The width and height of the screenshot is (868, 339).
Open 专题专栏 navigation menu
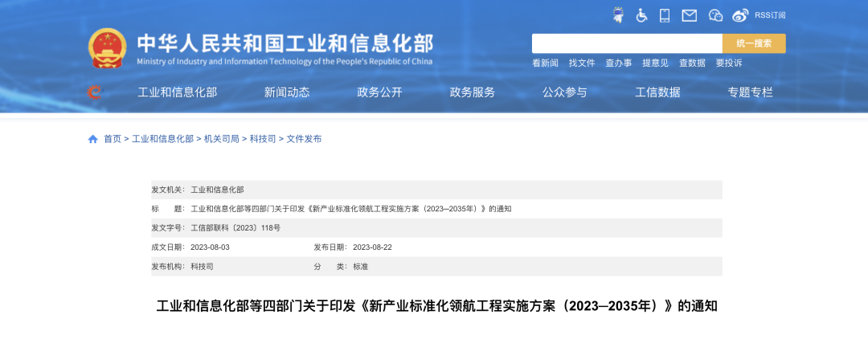[750, 92]
